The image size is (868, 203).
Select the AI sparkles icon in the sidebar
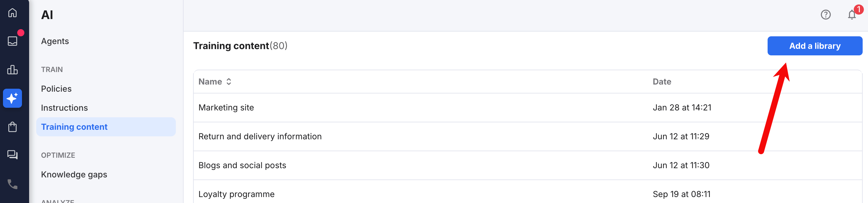tap(12, 98)
